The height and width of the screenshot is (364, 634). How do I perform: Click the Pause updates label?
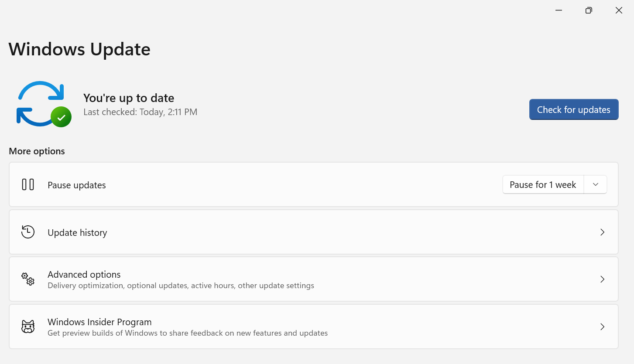[x=77, y=185]
